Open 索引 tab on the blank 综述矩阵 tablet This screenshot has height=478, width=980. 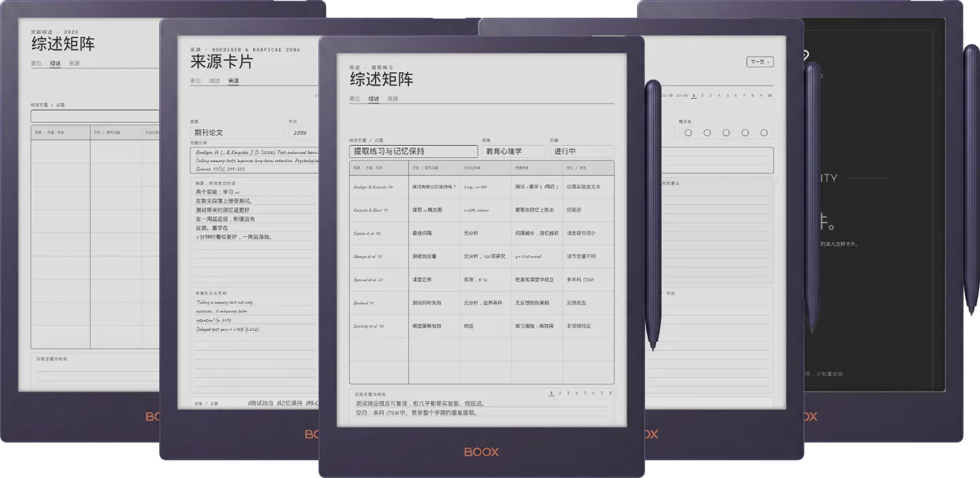tap(36, 63)
